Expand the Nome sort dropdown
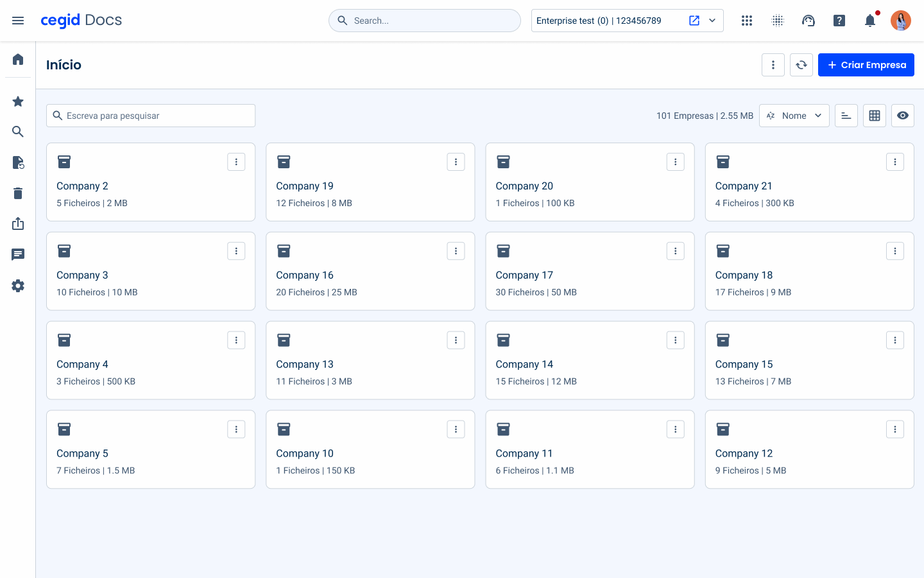Viewport: 924px width, 578px height. pyautogui.click(x=794, y=116)
